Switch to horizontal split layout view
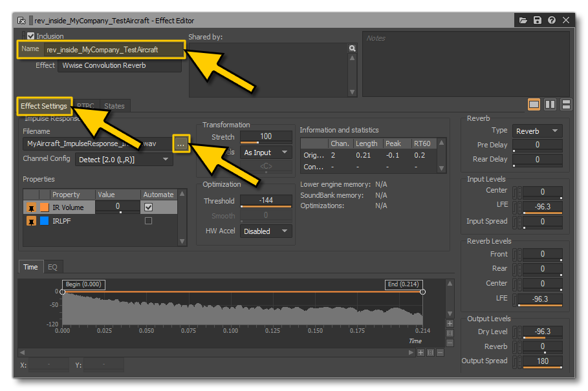The width and height of the screenshot is (588, 391). click(x=567, y=104)
